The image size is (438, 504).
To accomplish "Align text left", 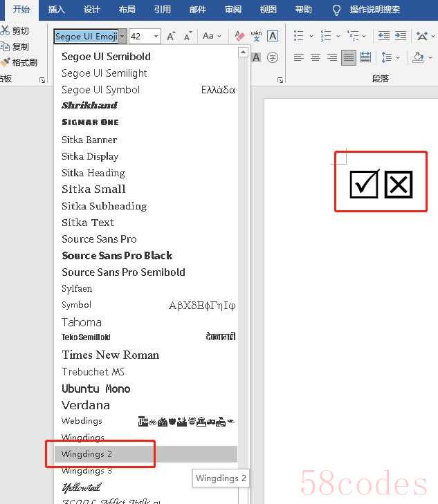I will [x=299, y=57].
